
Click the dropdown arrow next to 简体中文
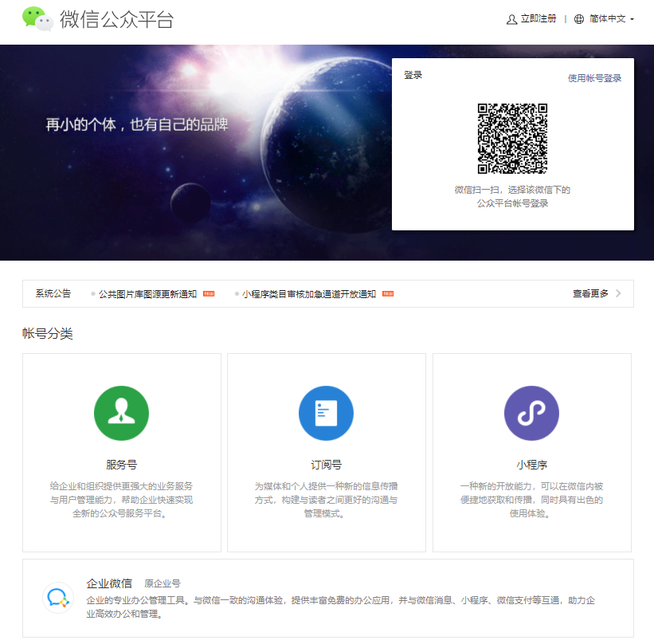(632, 19)
